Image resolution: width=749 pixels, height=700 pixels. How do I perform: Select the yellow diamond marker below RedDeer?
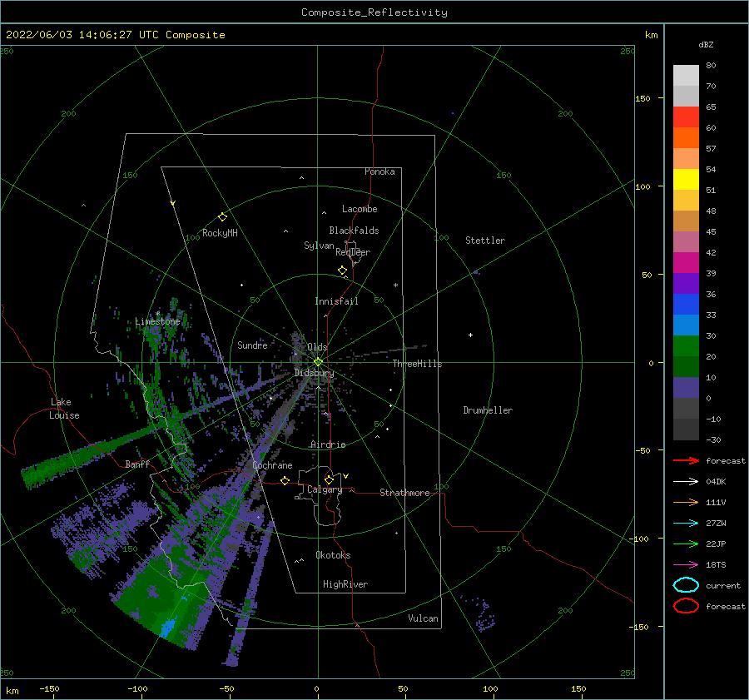[x=343, y=270]
